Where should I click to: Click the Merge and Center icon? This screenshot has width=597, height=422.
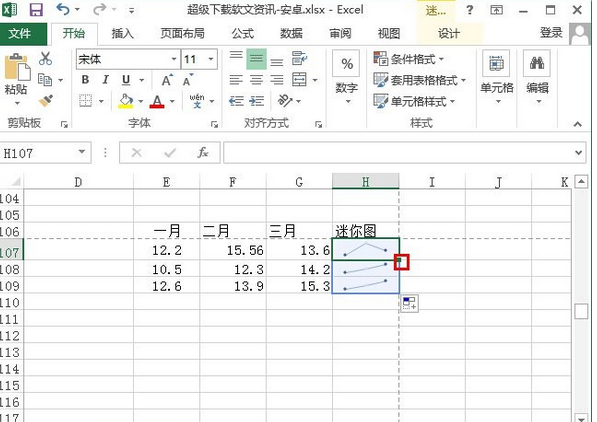[x=299, y=80]
